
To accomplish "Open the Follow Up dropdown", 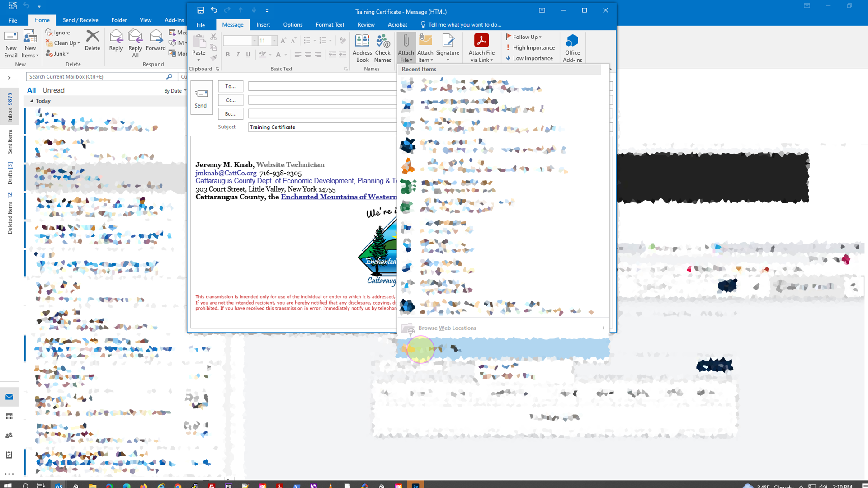I will pos(524,37).
